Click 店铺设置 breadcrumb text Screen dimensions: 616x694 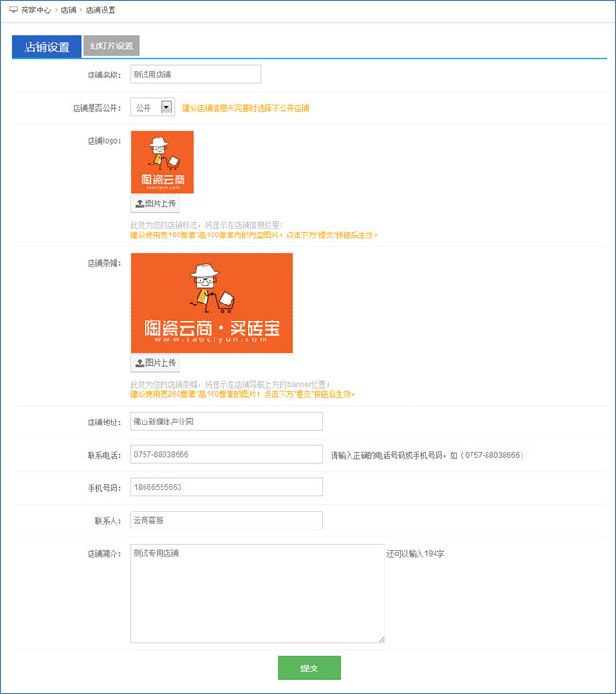[100, 9]
